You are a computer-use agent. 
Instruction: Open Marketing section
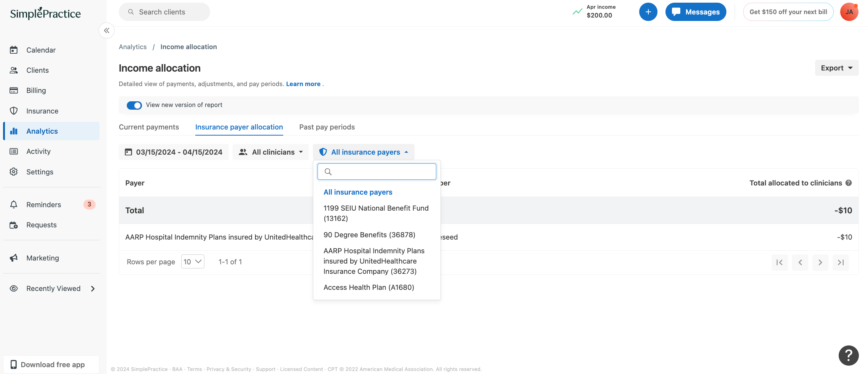42,258
